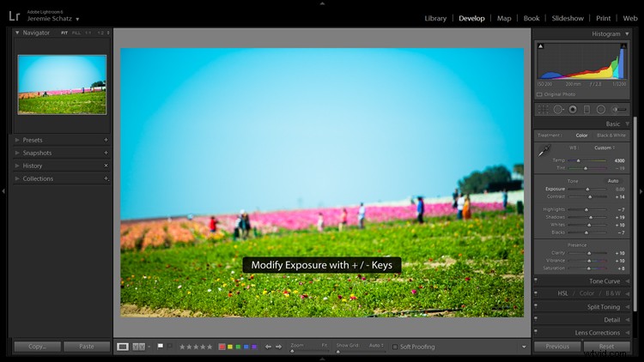The width and height of the screenshot is (644, 362).
Task: Add new collection with plus icon
Action: [106, 178]
